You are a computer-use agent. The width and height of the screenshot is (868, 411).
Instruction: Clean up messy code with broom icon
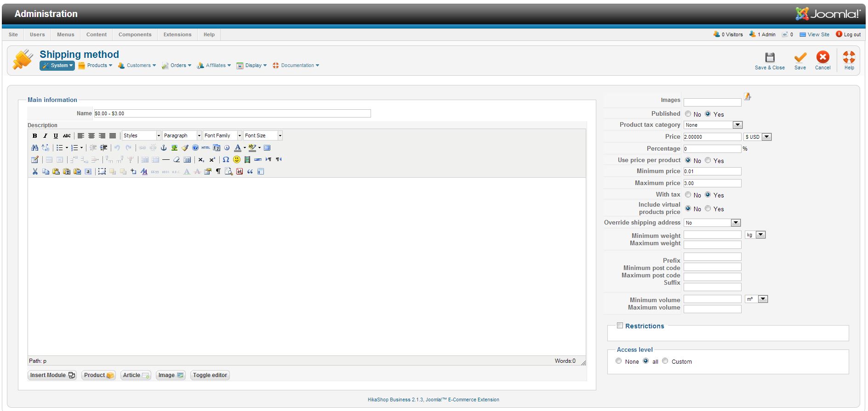(185, 147)
